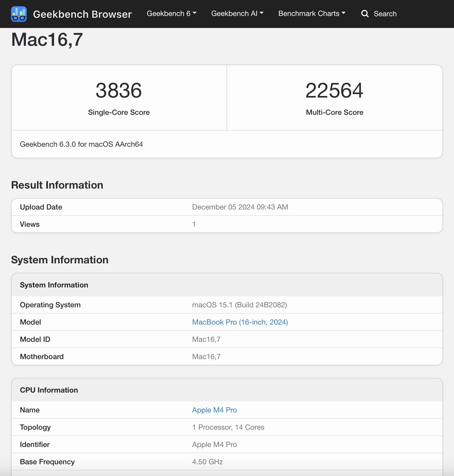Click the search magnifier icon
The image size is (454, 476).
click(x=365, y=14)
